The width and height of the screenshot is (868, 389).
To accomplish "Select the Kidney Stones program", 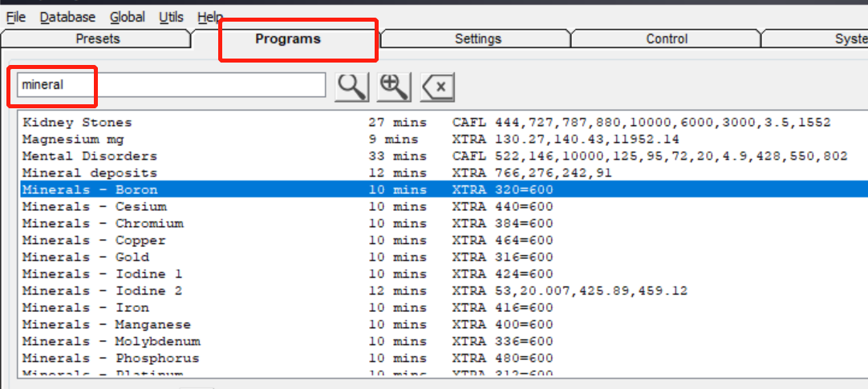I will [x=77, y=123].
